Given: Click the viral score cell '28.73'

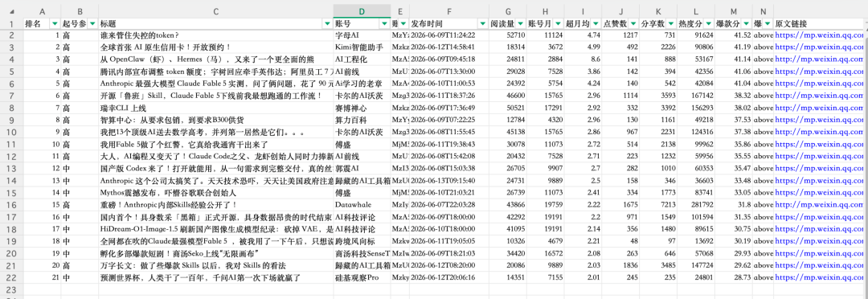Looking at the screenshot, I should pos(733,277).
